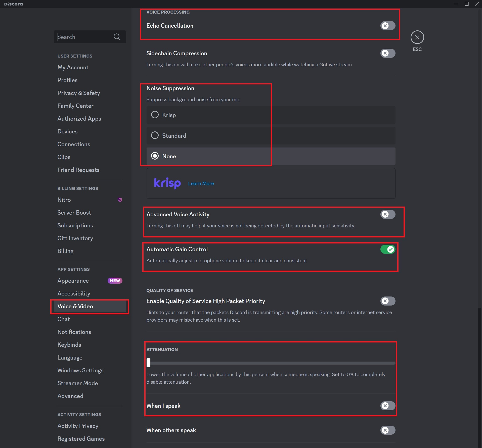Screen dimensions: 482x448
Task: Select Standard noise suppression
Action: tap(155, 135)
